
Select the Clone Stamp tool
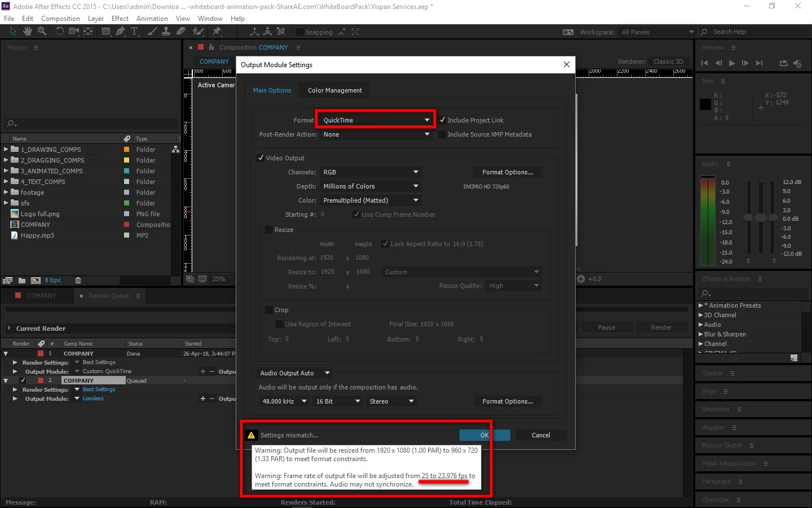point(166,32)
